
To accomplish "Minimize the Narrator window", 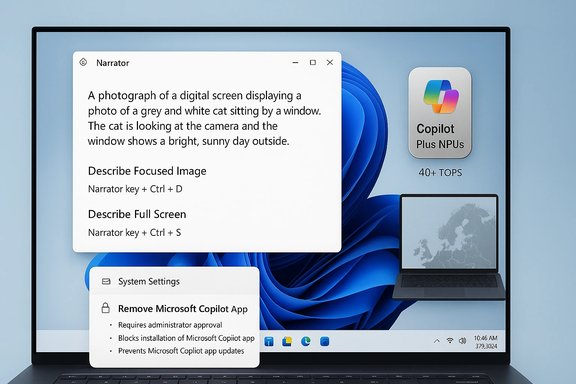I will click(x=295, y=62).
